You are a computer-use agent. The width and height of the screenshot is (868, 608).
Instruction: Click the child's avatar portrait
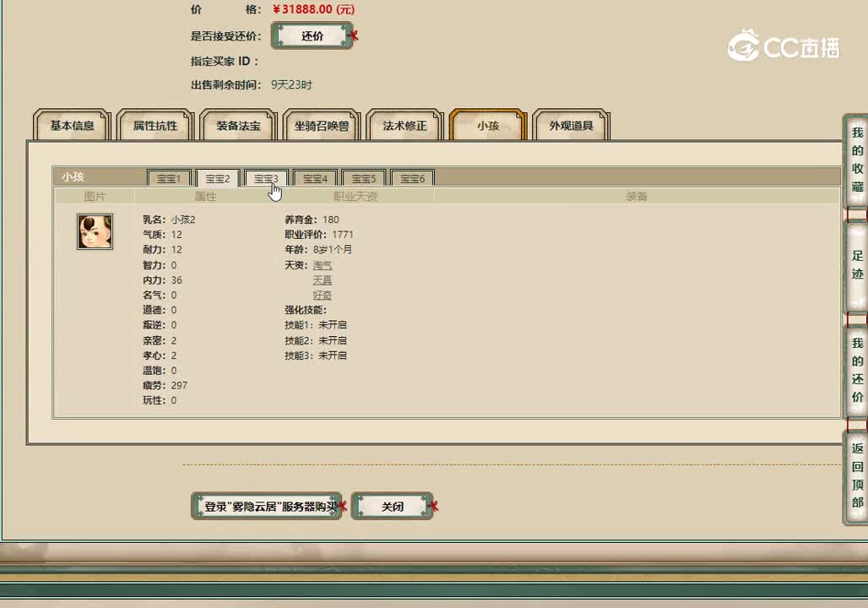(x=94, y=231)
